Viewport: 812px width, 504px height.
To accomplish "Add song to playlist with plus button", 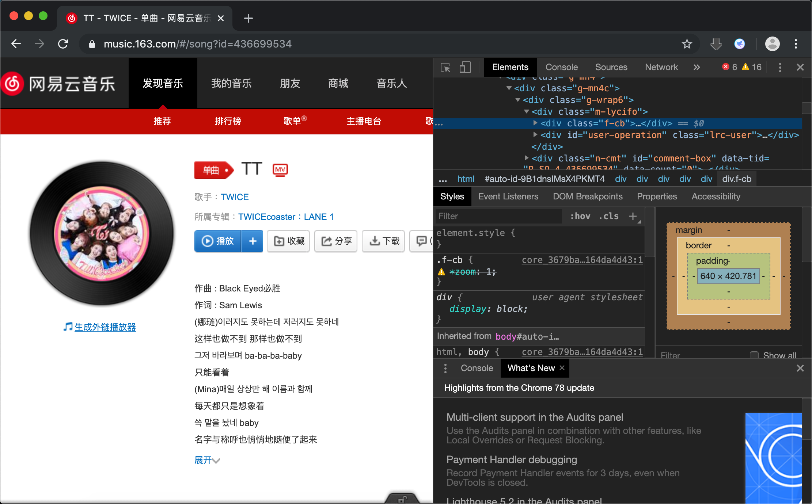I will [x=253, y=241].
